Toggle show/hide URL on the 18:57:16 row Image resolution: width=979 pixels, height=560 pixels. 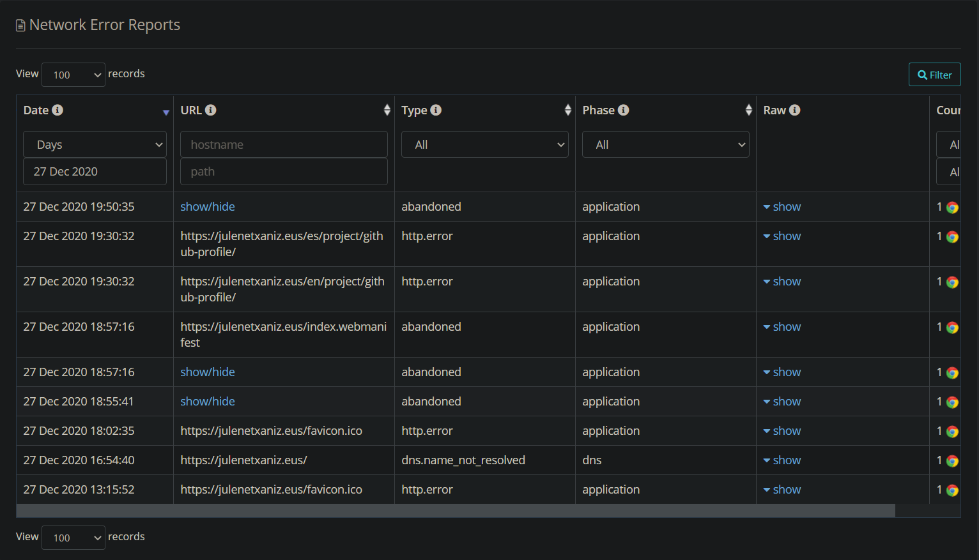(208, 372)
